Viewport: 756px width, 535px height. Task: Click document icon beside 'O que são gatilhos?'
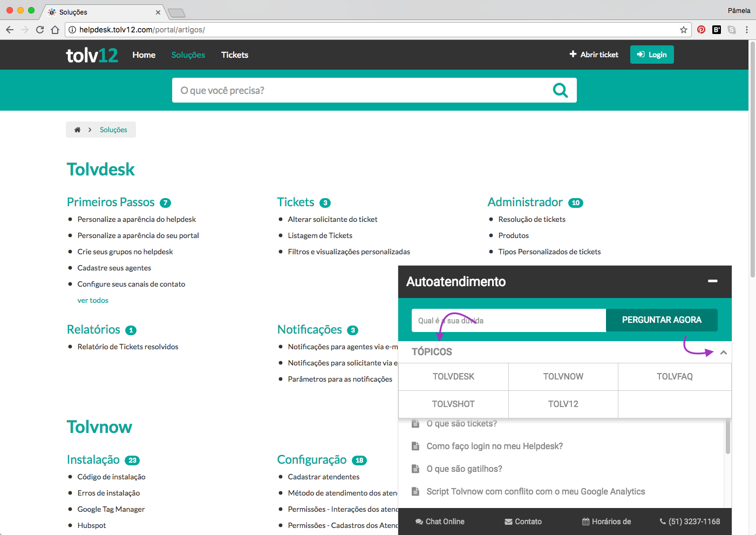click(x=415, y=469)
